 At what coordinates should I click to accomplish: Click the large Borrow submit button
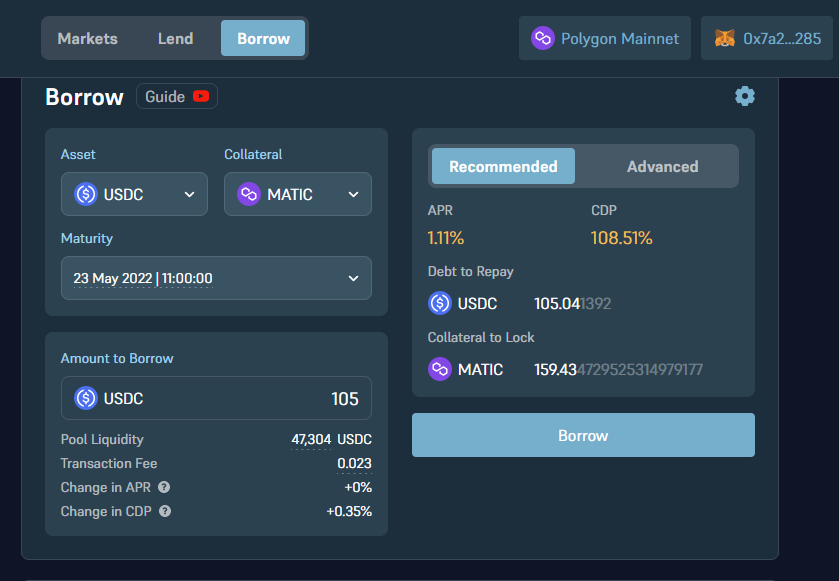[x=583, y=435]
